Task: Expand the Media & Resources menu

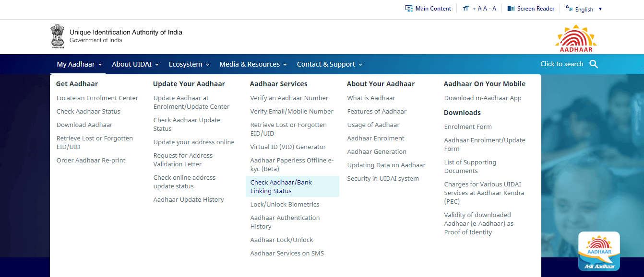Action: pos(253,64)
